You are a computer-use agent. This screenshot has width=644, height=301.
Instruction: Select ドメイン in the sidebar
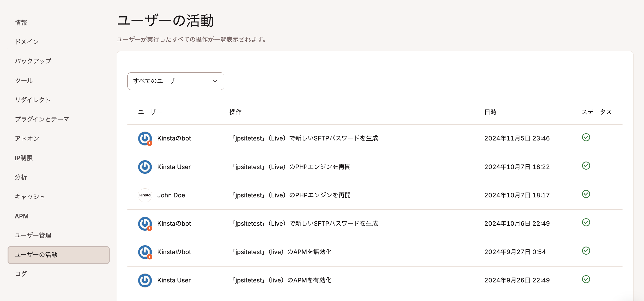[27, 42]
